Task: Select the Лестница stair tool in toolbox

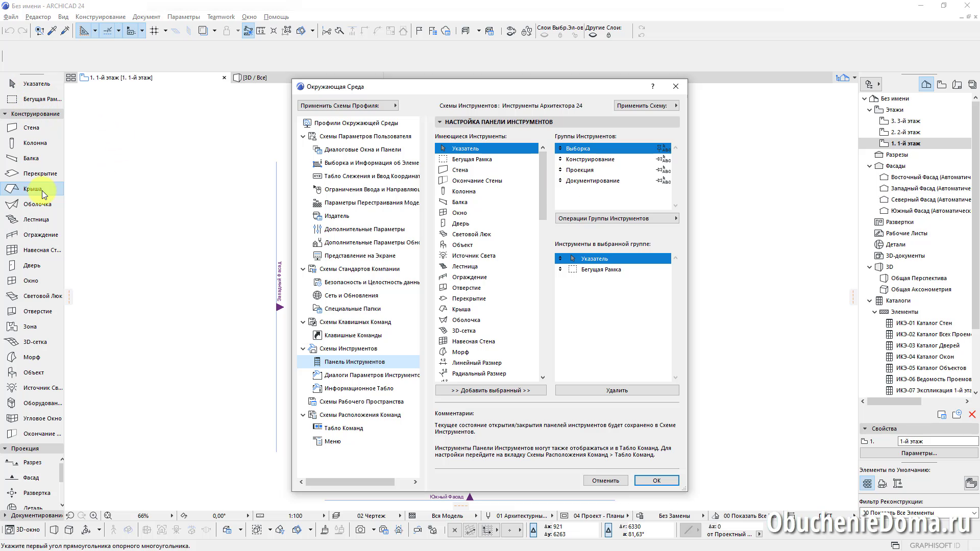Action: click(x=36, y=219)
